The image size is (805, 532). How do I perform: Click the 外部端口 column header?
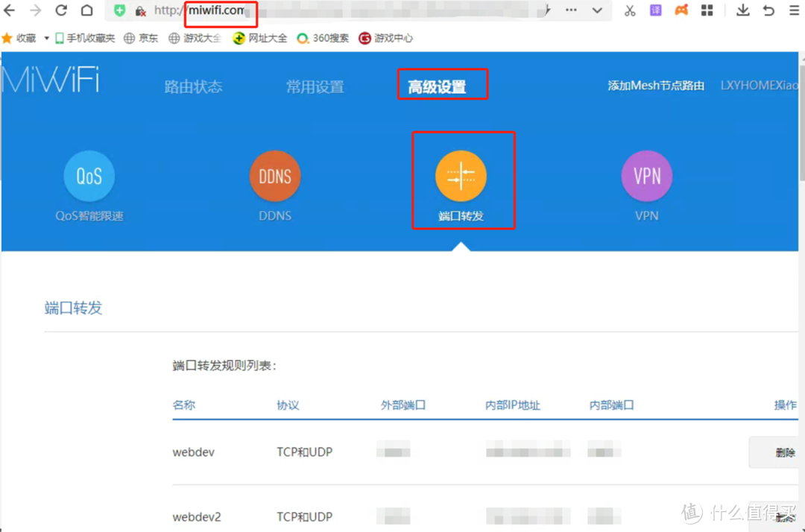click(403, 405)
